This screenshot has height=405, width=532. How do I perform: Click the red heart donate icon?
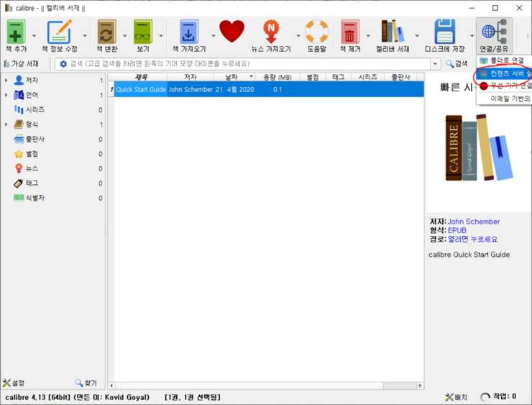pyautogui.click(x=231, y=32)
